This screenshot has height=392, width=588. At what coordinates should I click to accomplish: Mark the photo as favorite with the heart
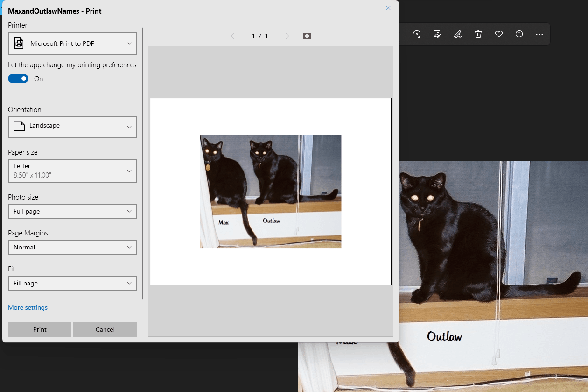(x=499, y=34)
